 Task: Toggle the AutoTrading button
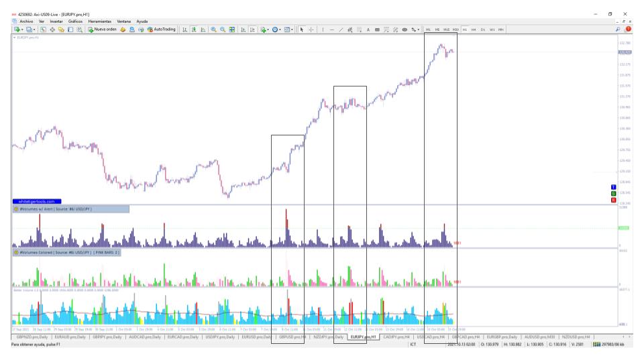tap(162, 29)
